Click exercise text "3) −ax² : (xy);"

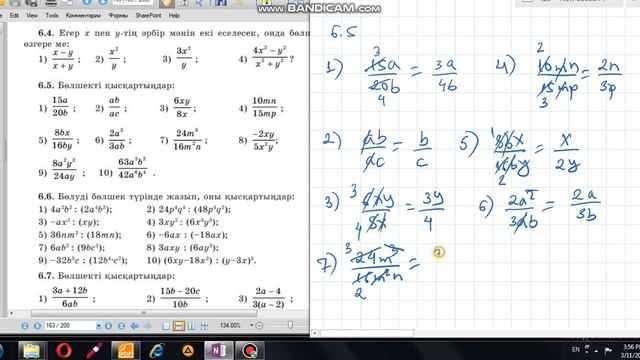click(69, 222)
